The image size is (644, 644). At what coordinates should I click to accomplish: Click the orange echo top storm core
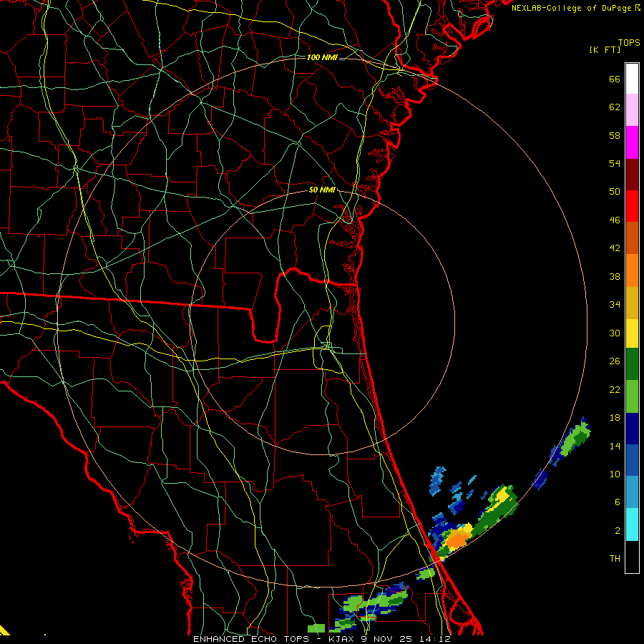[x=457, y=540]
